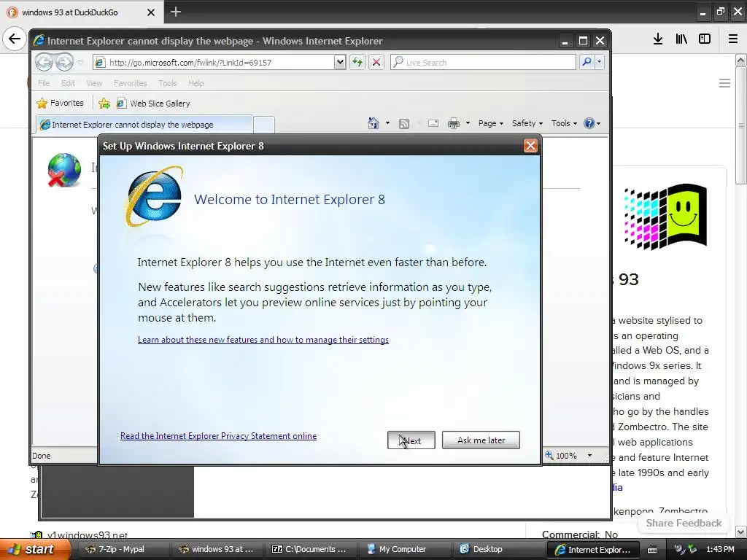
Task: Open the Favorites menu in IE menu bar
Action: point(130,83)
